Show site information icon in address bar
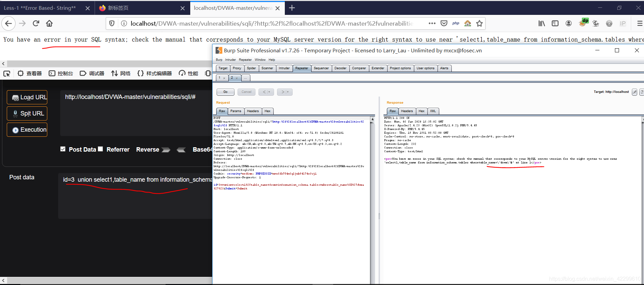This screenshot has width=644, height=285. pyautogui.click(x=124, y=23)
